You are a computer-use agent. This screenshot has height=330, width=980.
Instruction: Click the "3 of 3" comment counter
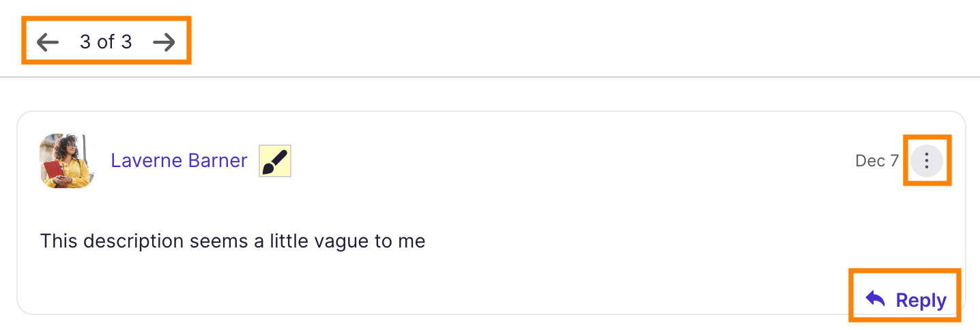tap(106, 42)
